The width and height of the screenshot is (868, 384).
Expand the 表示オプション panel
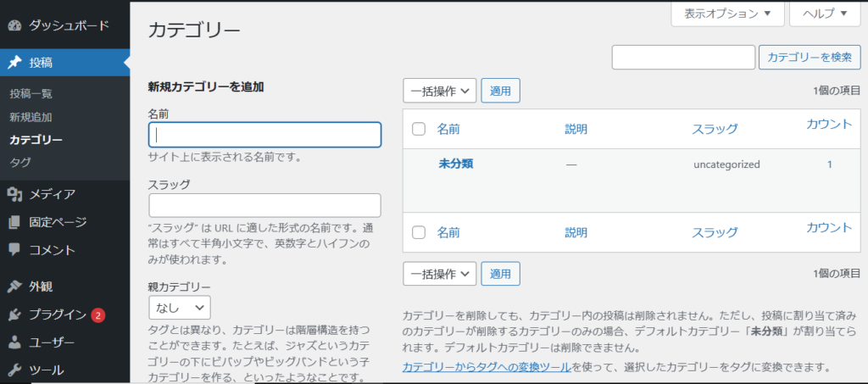pos(727,14)
